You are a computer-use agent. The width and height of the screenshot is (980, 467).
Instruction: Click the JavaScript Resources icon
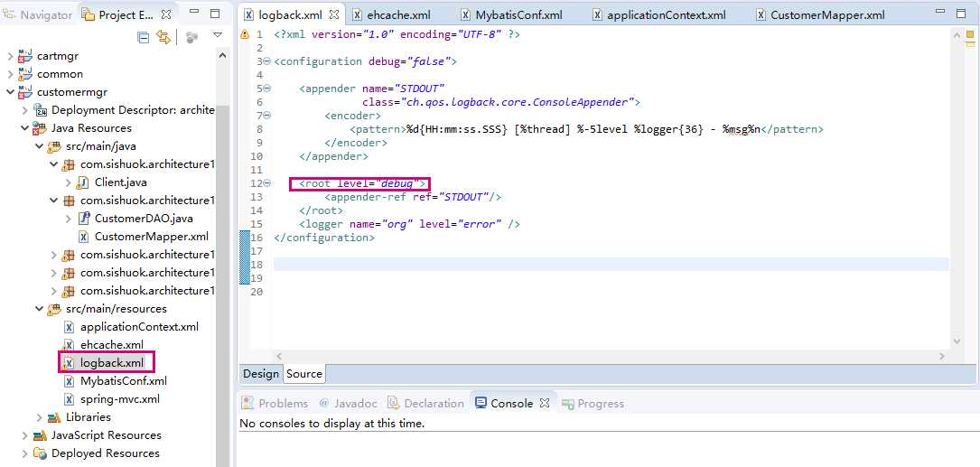[x=40, y=435]
